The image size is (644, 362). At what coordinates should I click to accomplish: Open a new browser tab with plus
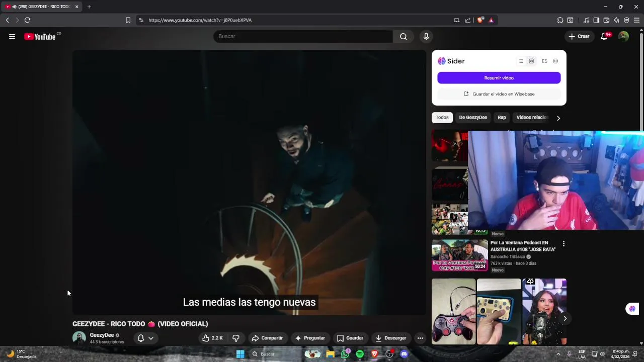[x=89, y=7]
